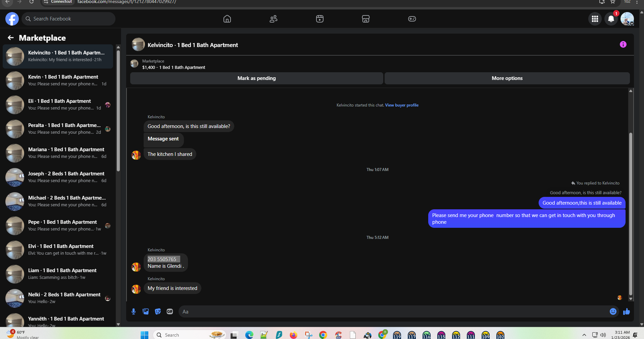Click the "The kitchen I shared" message
The image size is (644, 339).
coord(170,154)
